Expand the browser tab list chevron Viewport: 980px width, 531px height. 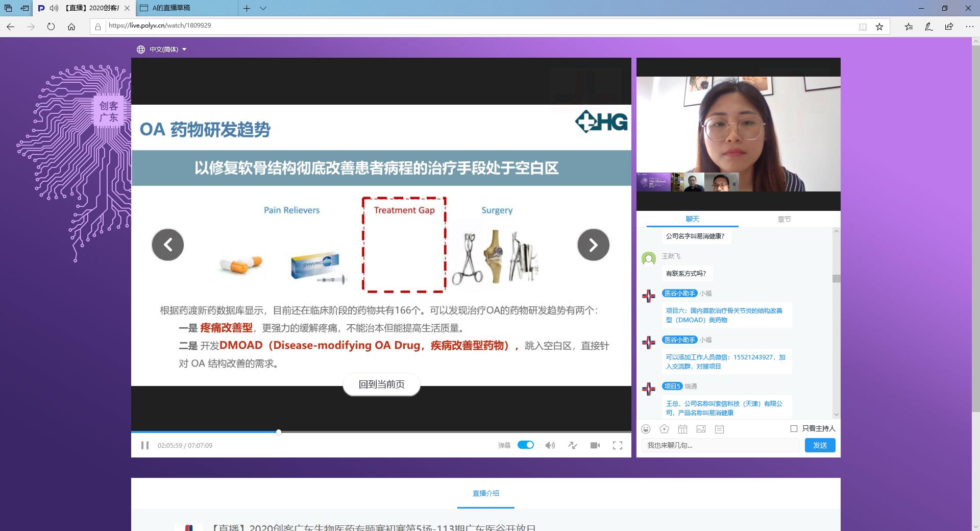click(x=263, y=8)
